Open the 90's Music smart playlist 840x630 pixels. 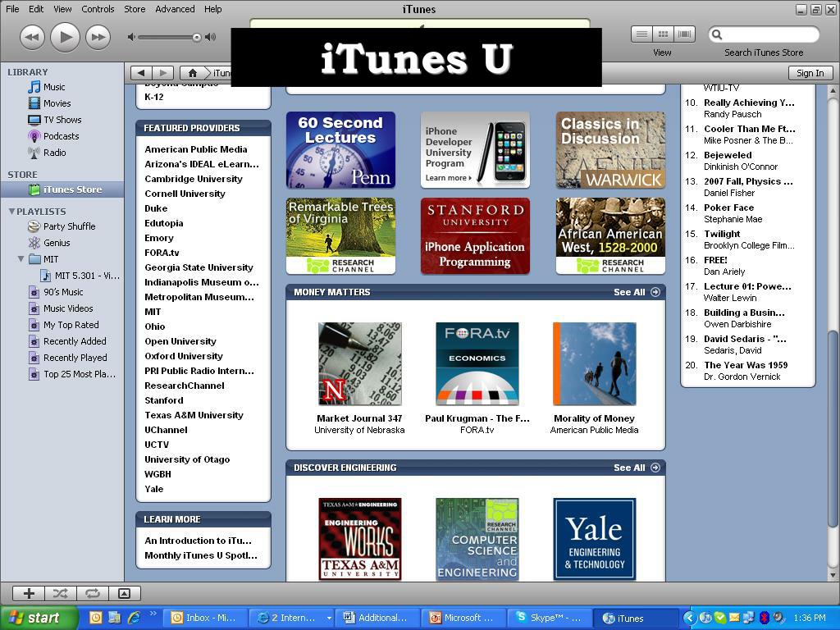pos(63,292)
